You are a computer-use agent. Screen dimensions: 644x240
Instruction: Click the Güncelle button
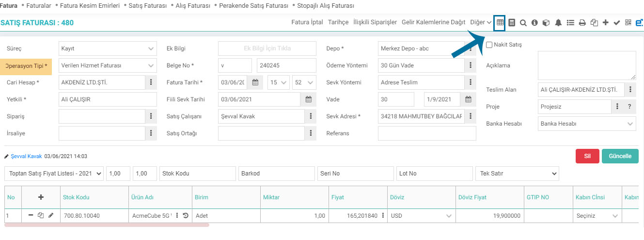620,156
